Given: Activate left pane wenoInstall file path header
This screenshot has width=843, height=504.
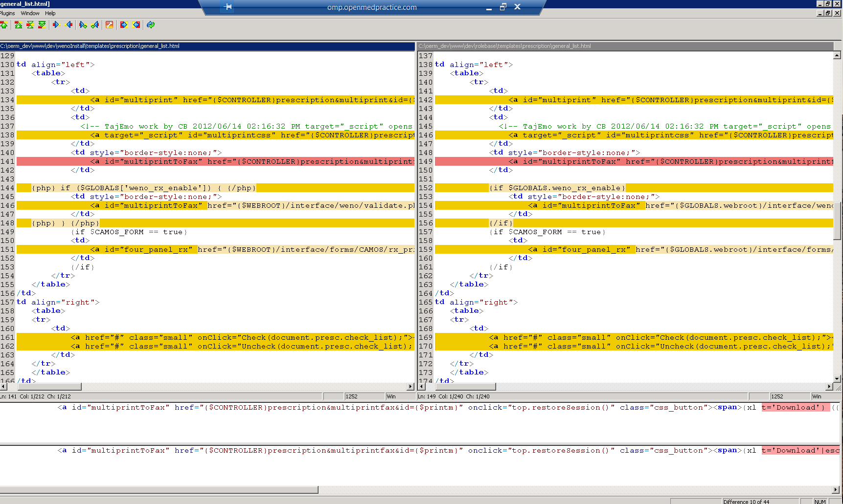Looking at the screenshot, I should [207, 46].
